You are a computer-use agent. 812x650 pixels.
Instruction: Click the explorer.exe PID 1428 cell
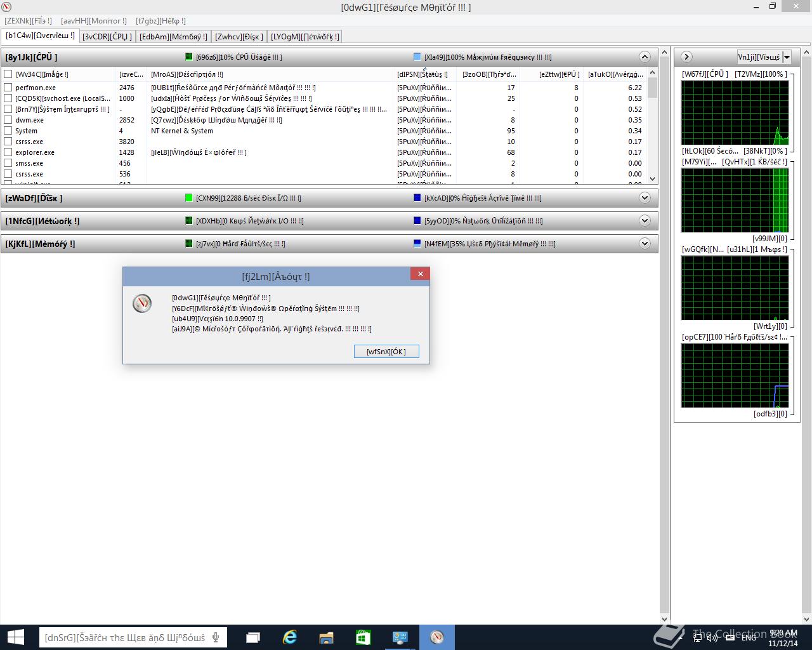point(127,152)
